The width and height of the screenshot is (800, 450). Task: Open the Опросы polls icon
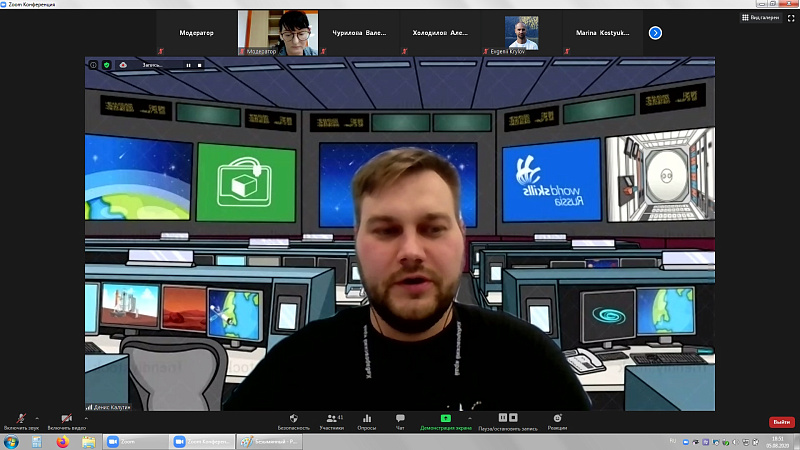pos(366,421)
